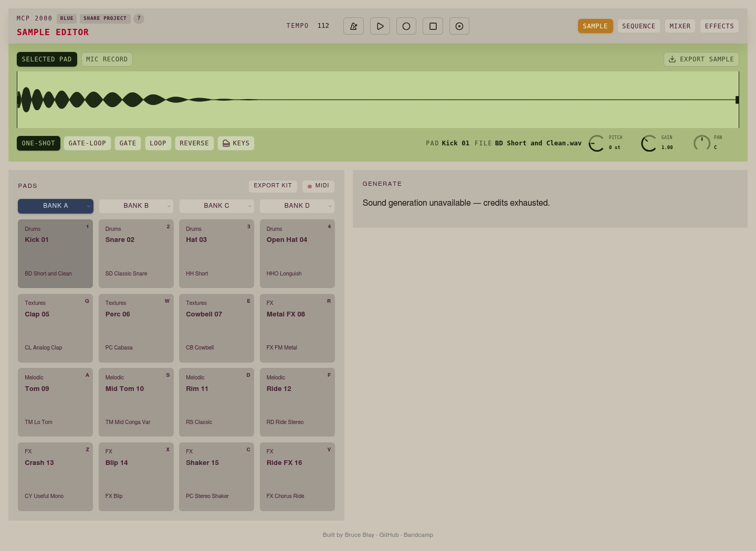Viewport: 756px width, 551px height.
Task: Click the waveform end marker handle
Action: click(x=738, y=100)
